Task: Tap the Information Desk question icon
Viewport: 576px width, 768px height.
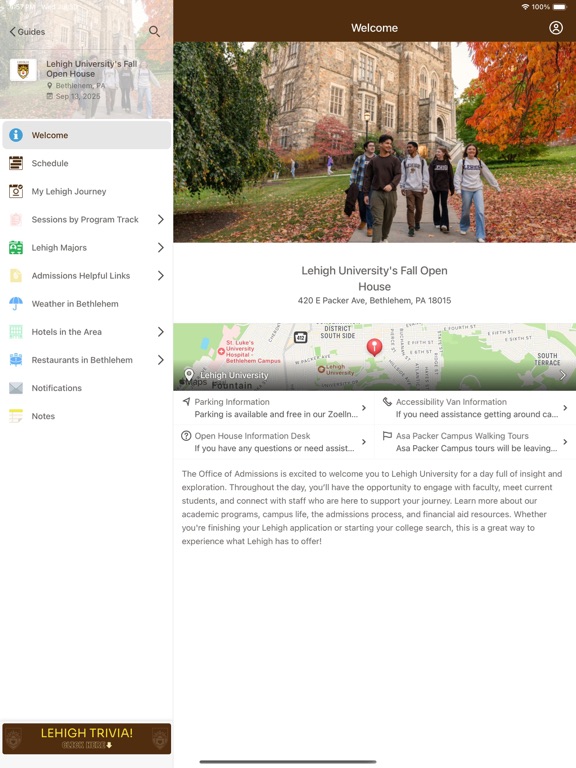Action: click(186, 435)
